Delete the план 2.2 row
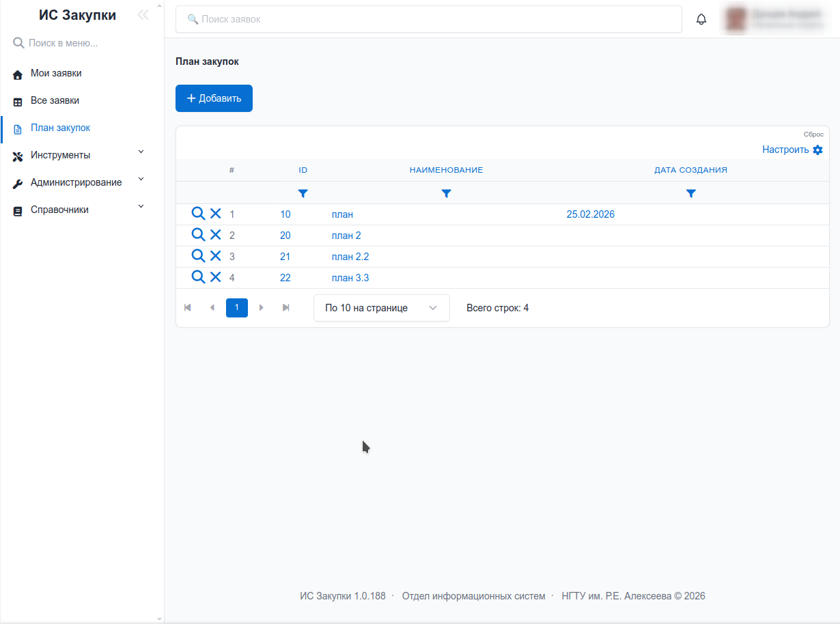Viewport: 840px width, 624px height. tap(215, 256)
